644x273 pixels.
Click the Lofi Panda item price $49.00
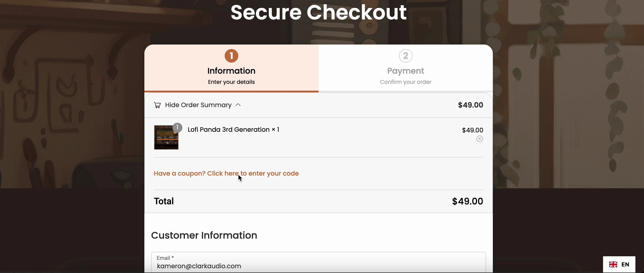(x=472, y=130)
